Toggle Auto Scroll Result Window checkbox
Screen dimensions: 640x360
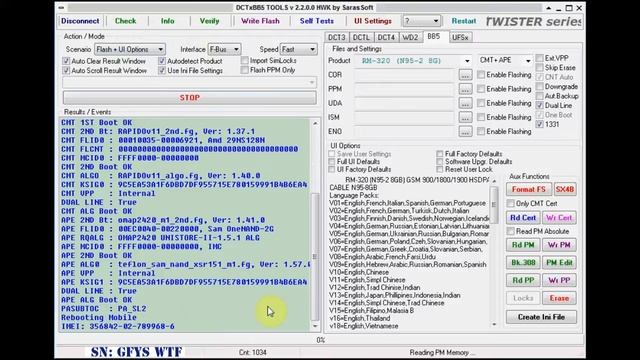pos(66,71)
